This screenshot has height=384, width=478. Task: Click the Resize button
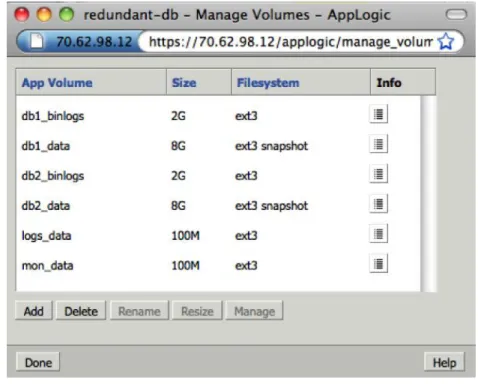tap(197, 311)
